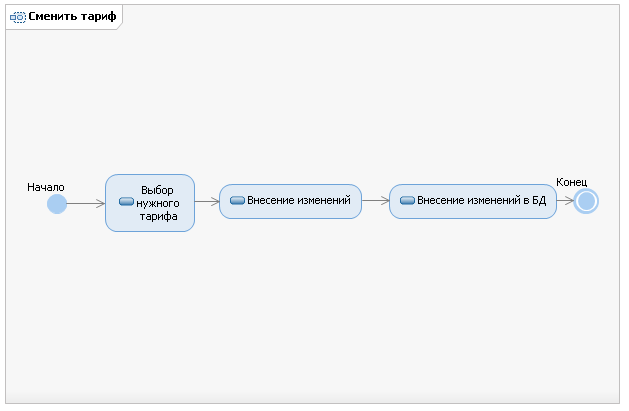Screen dimensions: 629x411
Task: Click the left rounded edge of Внесение изменений в БД node
Action: (x=390, y=201)
